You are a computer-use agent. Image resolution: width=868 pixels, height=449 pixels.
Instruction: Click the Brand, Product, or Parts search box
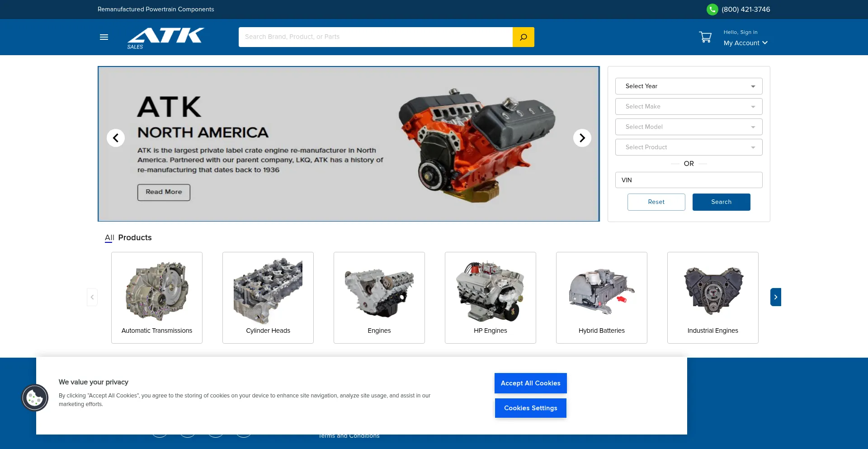tap(375, 37)
